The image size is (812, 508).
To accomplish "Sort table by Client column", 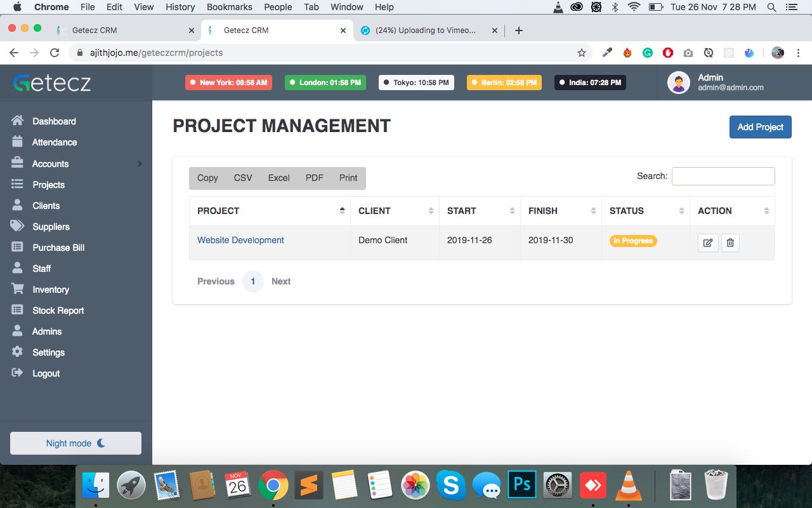I will (395, 211).
